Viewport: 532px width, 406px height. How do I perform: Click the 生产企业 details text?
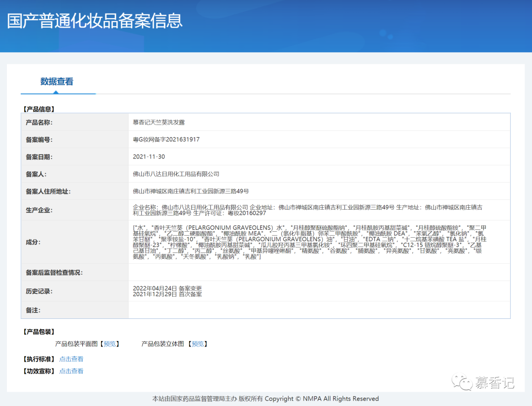[307, 210]
